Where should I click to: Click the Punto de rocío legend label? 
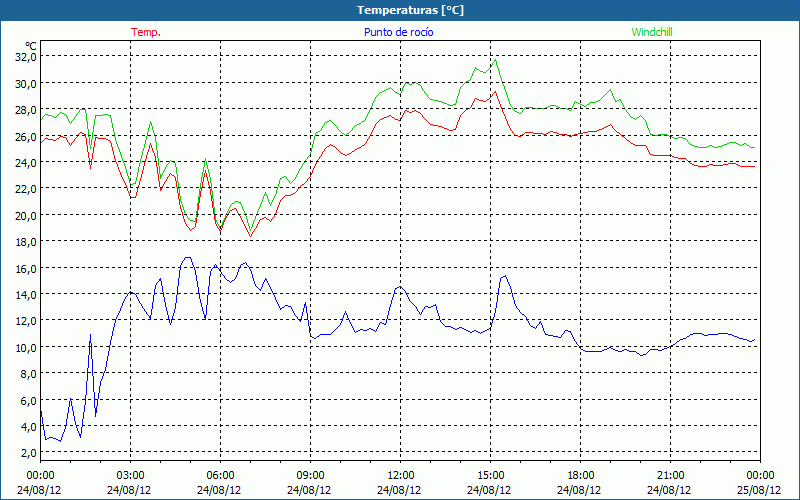[x=398, y=32]
